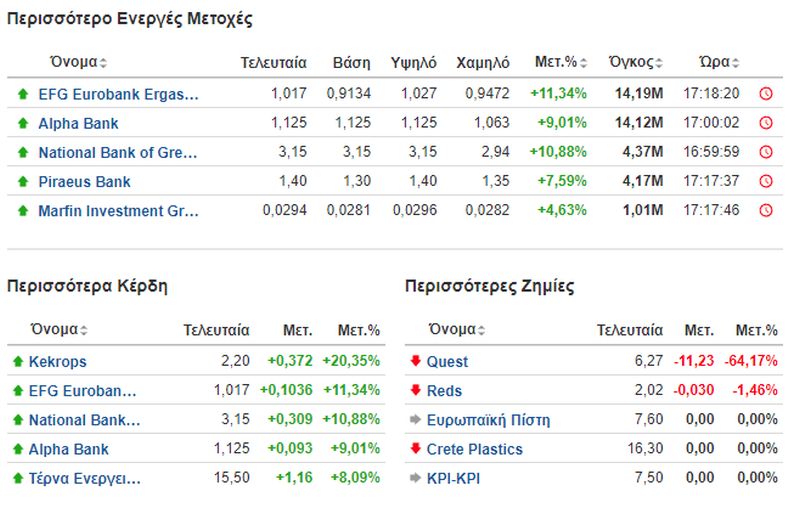The image size is (800, 514).
Task: Click green up arrow beside Marfin Investment Gr…
Action: pyautogui.click(x=22, y=210)
